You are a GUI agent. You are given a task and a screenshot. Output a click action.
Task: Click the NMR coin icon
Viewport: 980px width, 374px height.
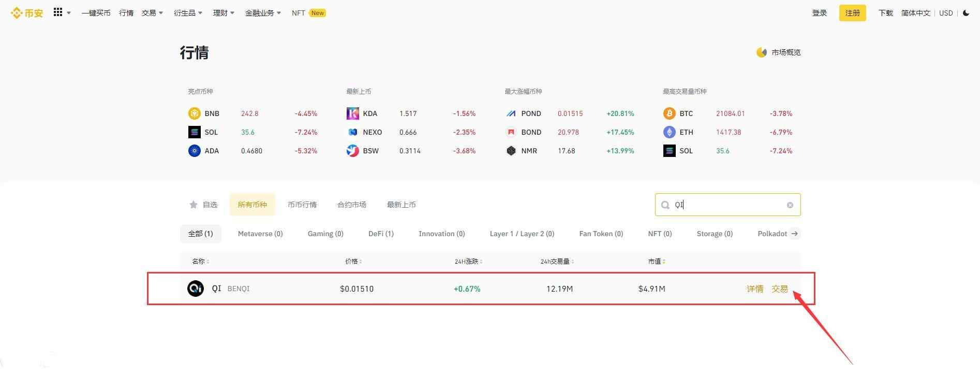[x=511, y=151]
